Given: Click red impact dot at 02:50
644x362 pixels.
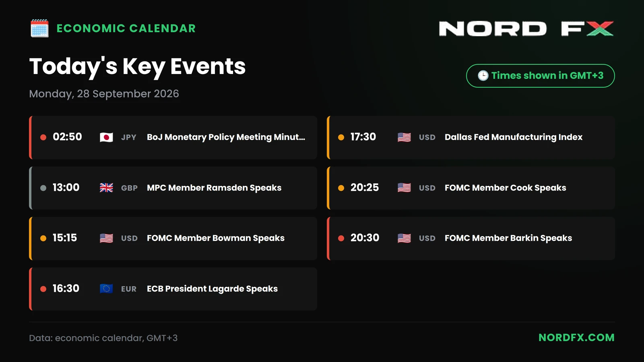Looking at the screenshot, I should tap(43, 138).
